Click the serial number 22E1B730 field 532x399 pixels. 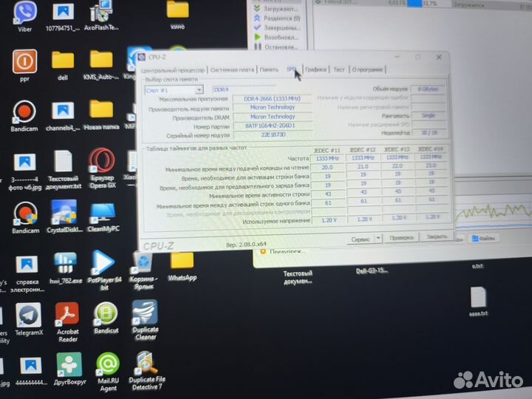coord(273,134)
